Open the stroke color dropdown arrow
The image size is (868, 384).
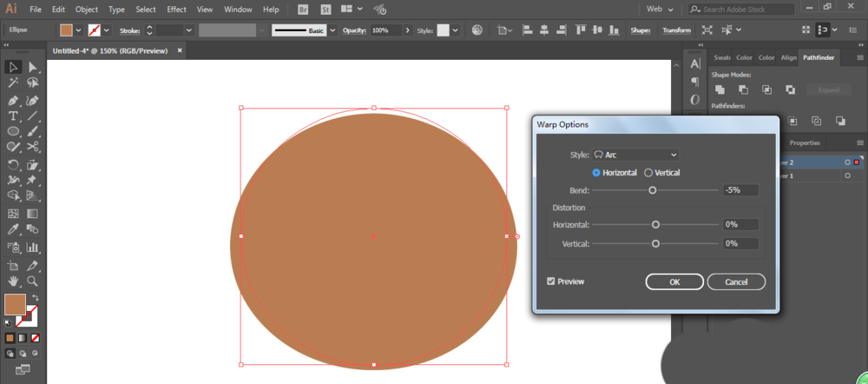[x=107, y=30]
